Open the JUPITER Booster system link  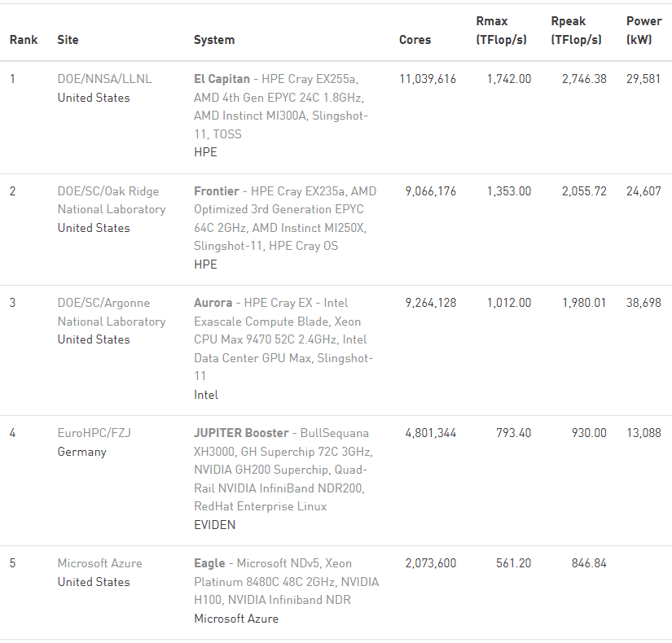[241, 433]
